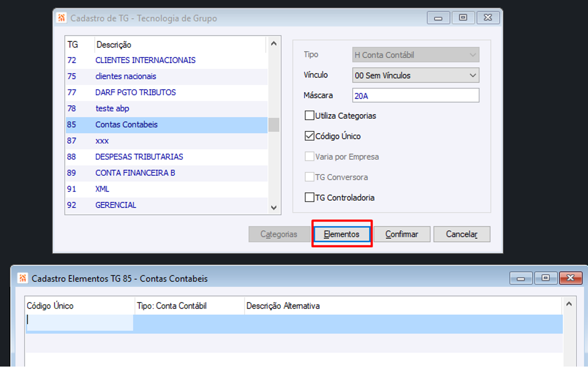Click the elements table scrollbar up arrow
Image resolution: width=588 pixels, height=370 pixels.
tap(569, 304)
